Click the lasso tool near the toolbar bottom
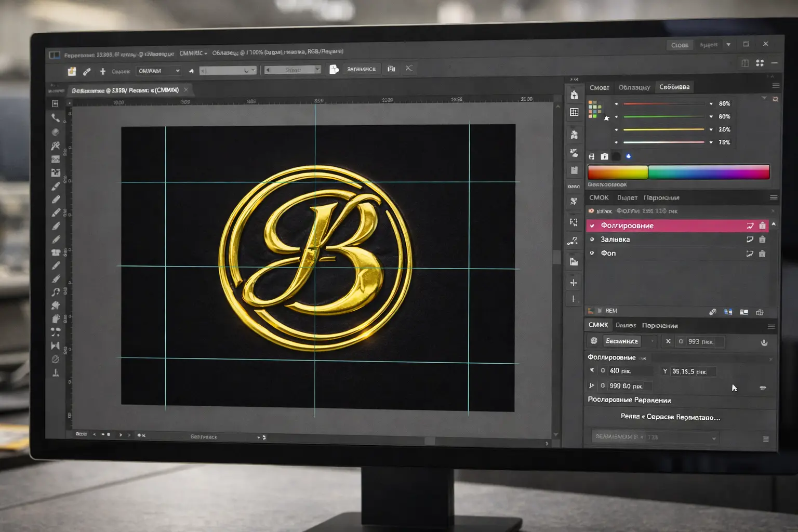This screenshot has width=798, height=532. pyautogui.click(x=56, y=292)
